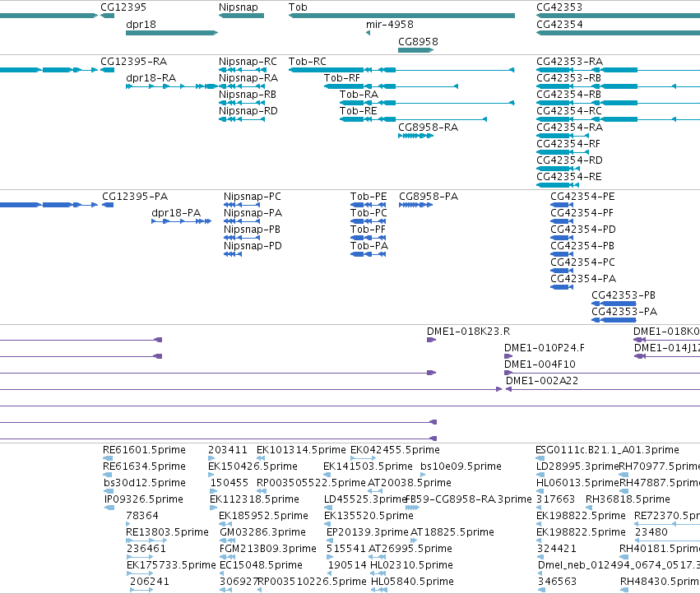This screenshot has width=700, height=594.
Task: Select the AT20038.5prime EST label
Action: (x=410, y=483)
